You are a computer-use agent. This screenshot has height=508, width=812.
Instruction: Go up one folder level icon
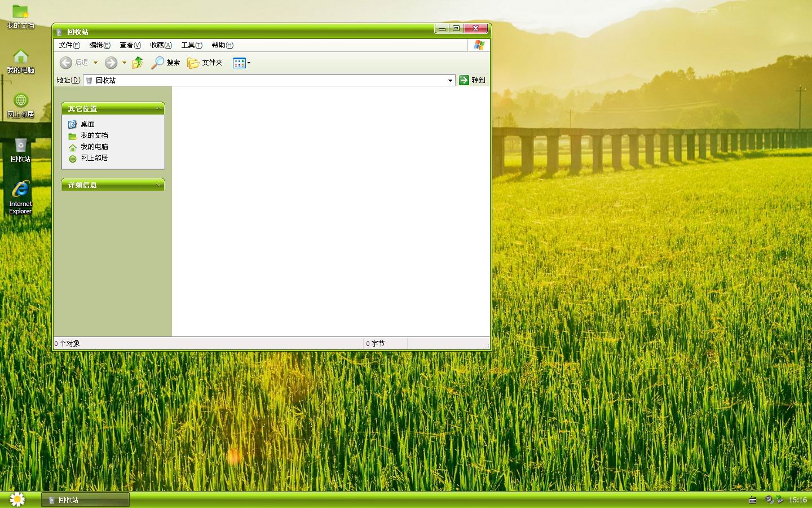pos(138,63)
